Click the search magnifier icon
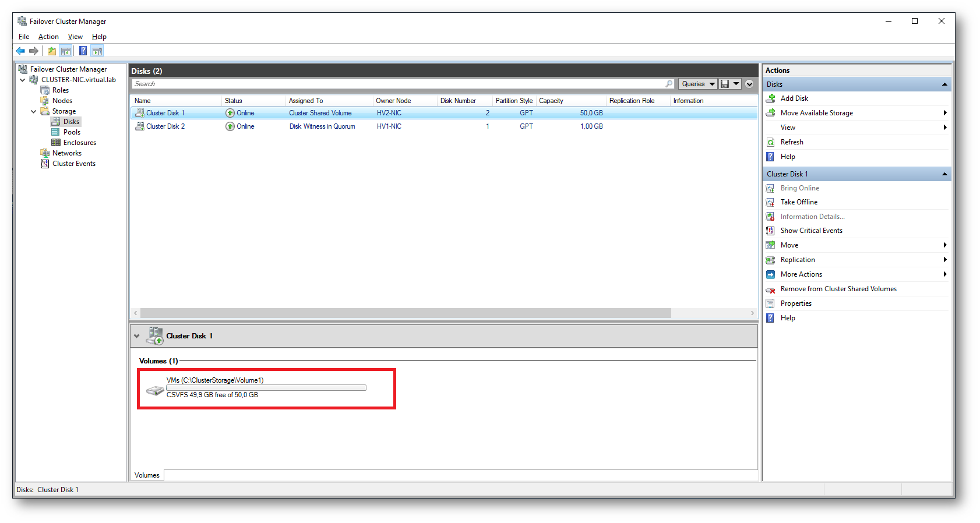980x523 pixels. 669,84
